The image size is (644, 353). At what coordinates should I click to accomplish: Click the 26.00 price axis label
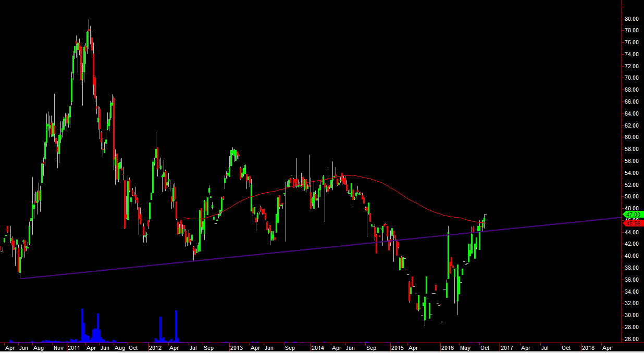[631, 339]
